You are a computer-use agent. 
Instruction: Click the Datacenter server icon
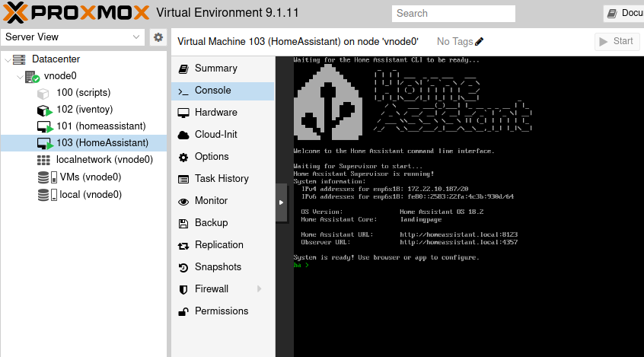click(19, 59)
